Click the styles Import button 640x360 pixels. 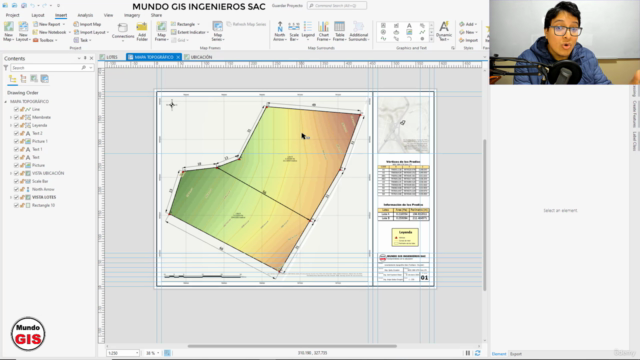pos(468,40)
